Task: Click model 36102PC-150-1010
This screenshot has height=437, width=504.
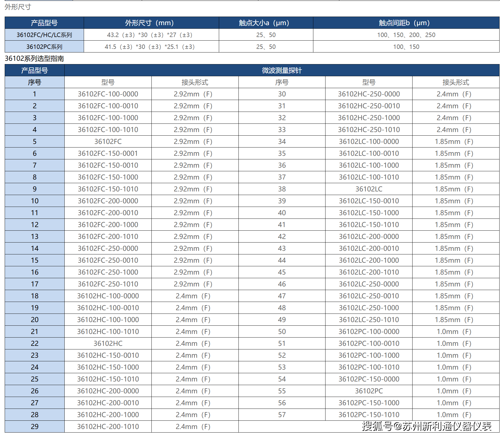Action: (369, 415)
